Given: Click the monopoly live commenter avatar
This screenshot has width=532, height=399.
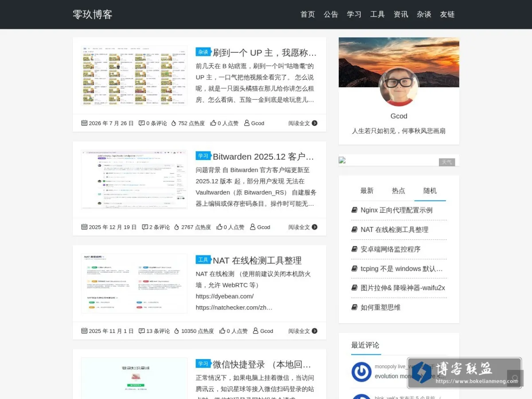Looking at the screenshot, I should pos(361,372).
